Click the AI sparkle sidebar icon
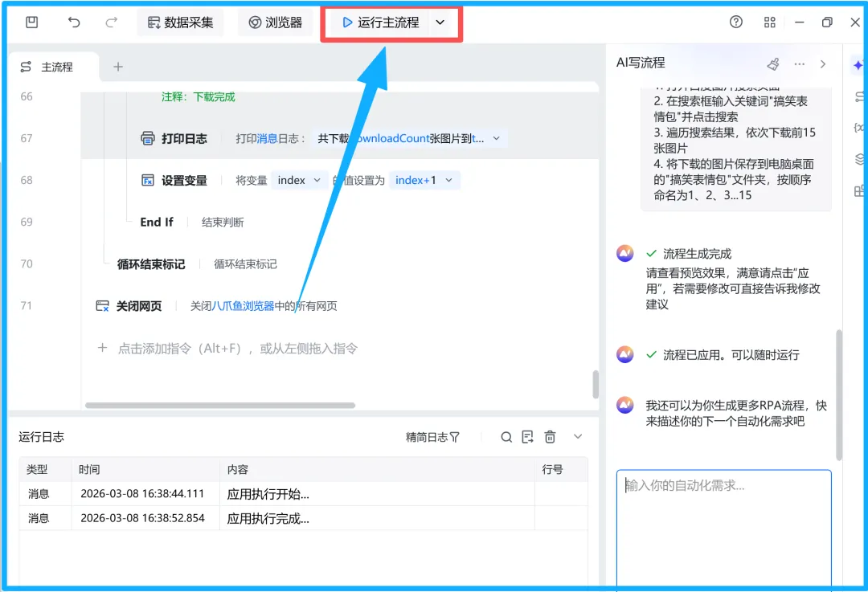Image resolution: width=868 pixels, height=592 pixels. pos(858,65)
